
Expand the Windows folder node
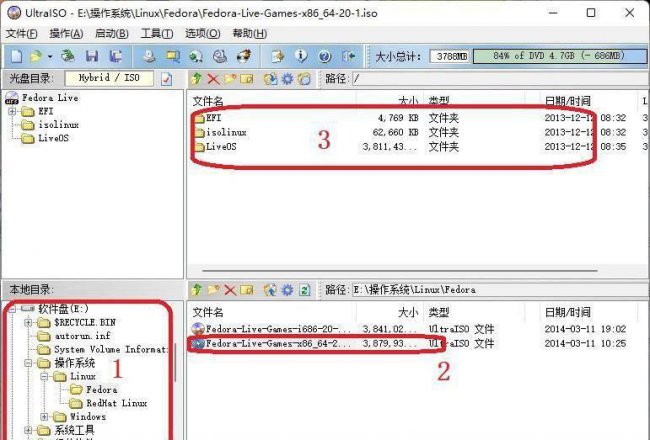[x=44, y=416]
